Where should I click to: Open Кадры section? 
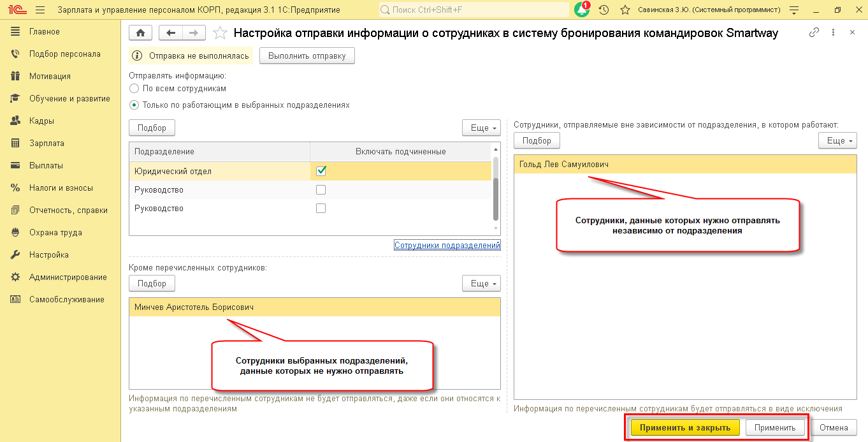click(x=41, y=121)
